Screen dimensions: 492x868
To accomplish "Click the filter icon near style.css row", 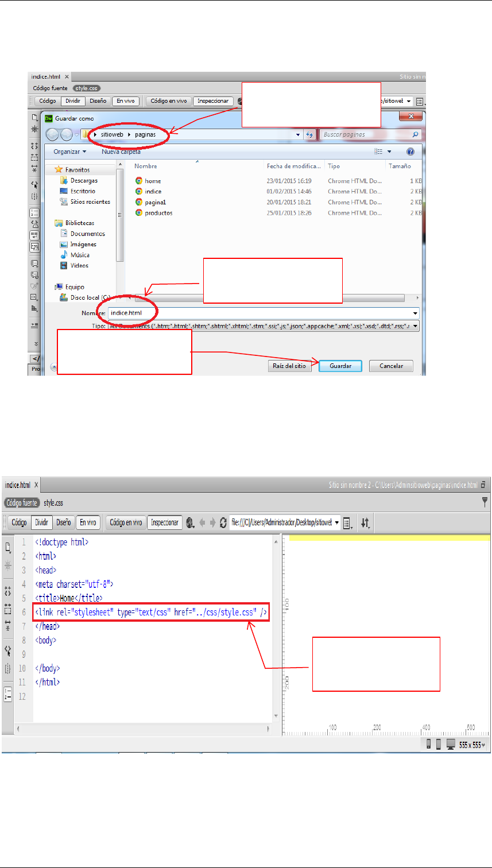I will (486, 502).
